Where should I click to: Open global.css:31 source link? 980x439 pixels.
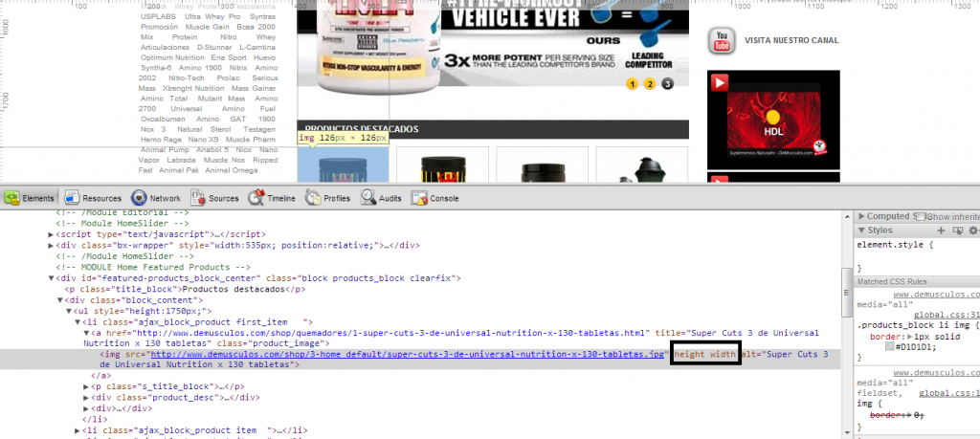coord(947,316)
